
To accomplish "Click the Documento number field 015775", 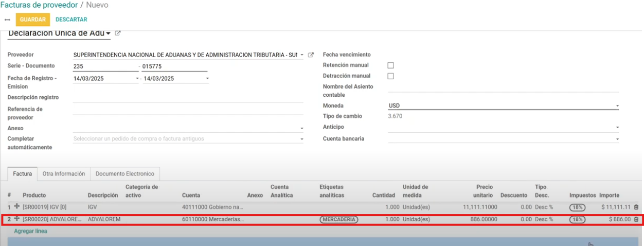I will point(174,66).
